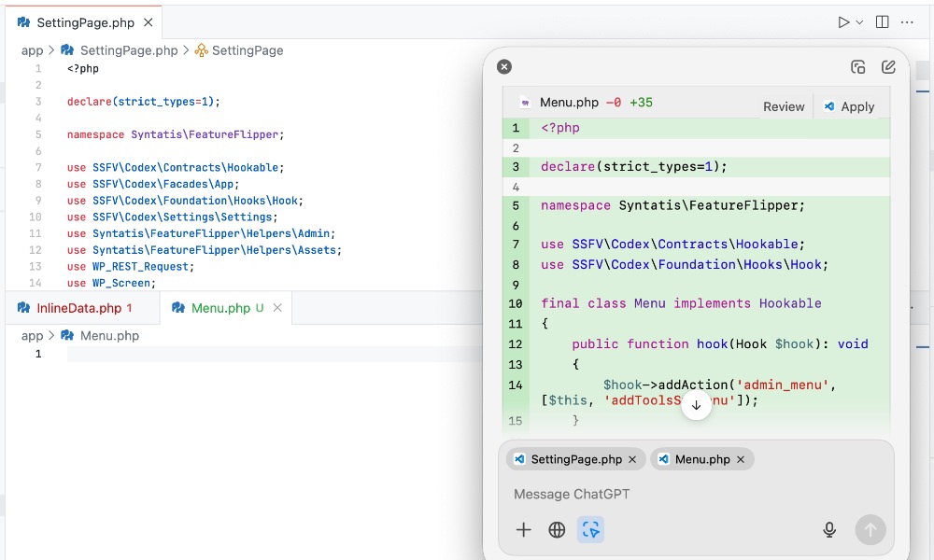Click 'use WP_Screen;' on line 14

pyautogui.click(x=111, y=284)
